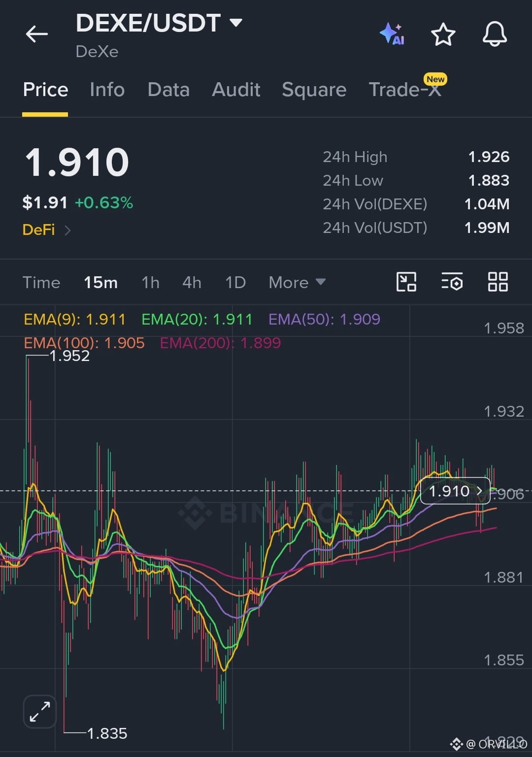Tap the EMA(9): 1.911 indicator label
Viewport: 532px width, 757px height.
tap(75, 319)
